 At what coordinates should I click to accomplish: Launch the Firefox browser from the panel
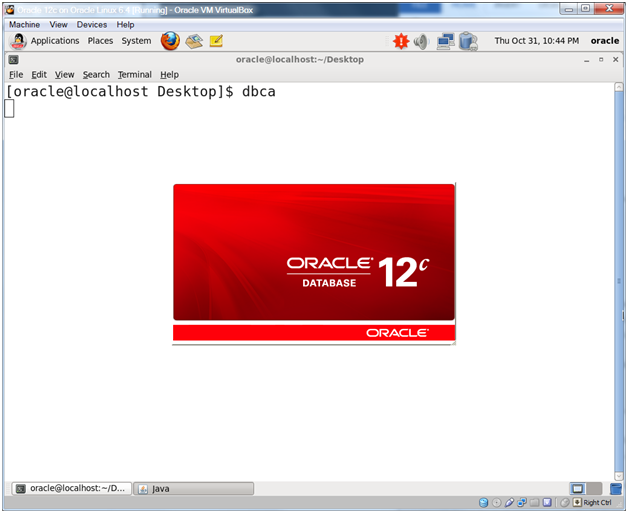pos(170,41)
